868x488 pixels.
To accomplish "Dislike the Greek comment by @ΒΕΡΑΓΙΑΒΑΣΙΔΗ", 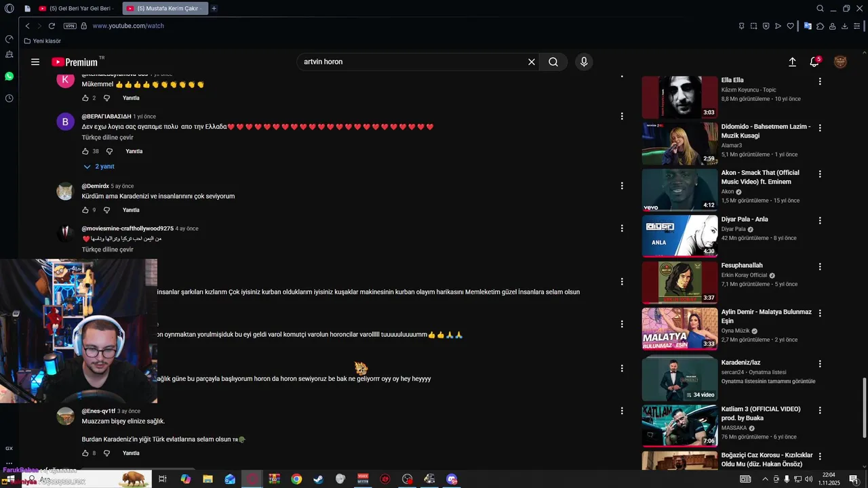I will (109, 151).
